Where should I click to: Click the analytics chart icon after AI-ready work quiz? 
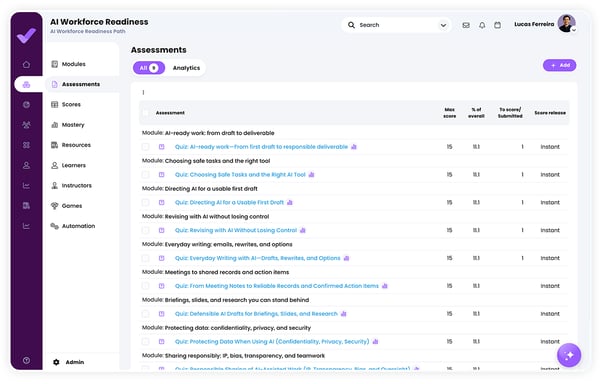354,147
